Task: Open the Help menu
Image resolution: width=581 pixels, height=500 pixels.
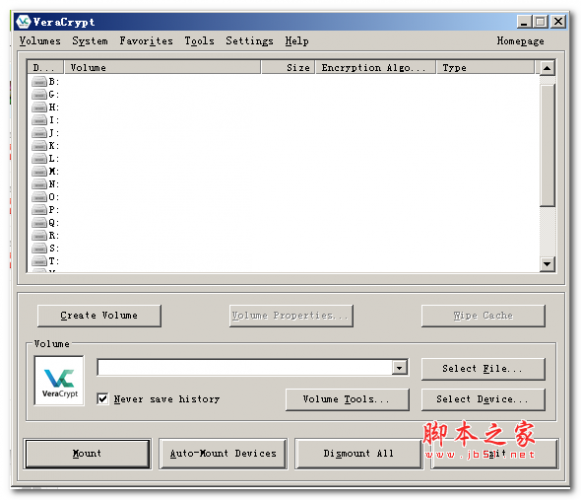Action: point(296,41)
